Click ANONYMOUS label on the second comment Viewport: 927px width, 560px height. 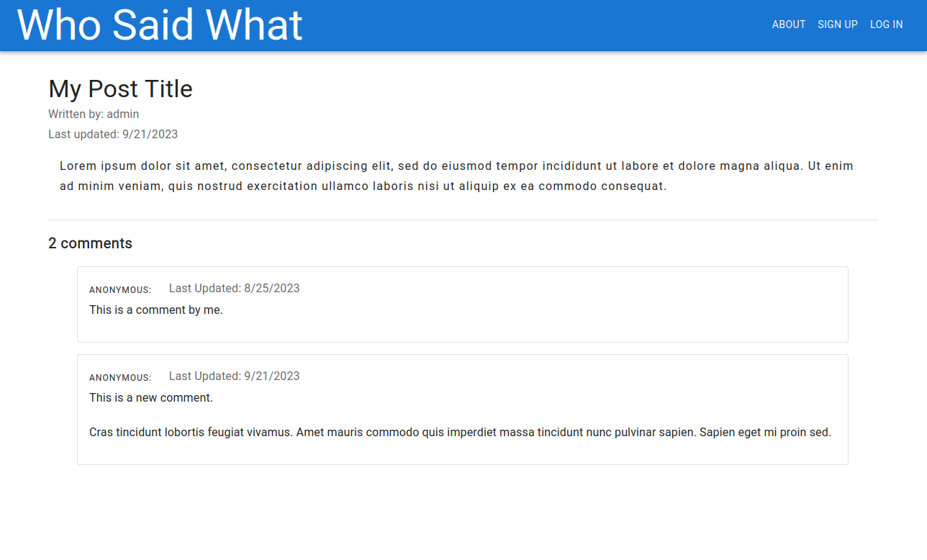pyautogui.click(x=119, y=377)
